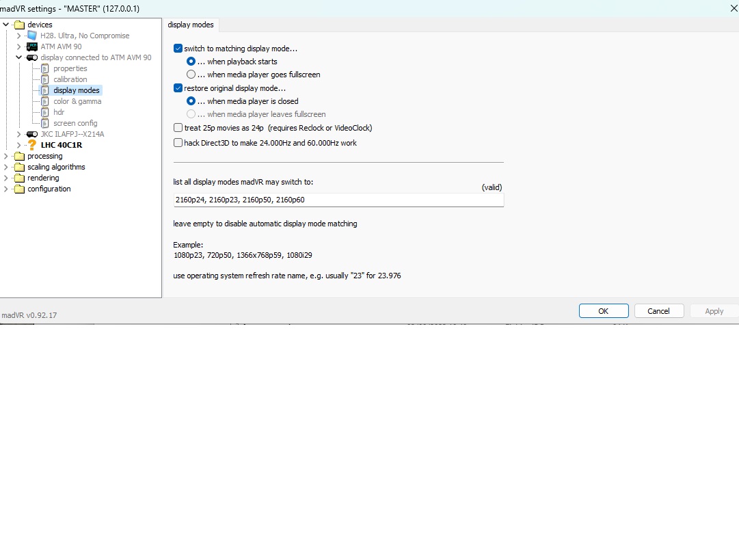The height and width of the screenshot is (560, 739).
Task: Click the H28 Ultra monitor icon
Action: point(32,36)
